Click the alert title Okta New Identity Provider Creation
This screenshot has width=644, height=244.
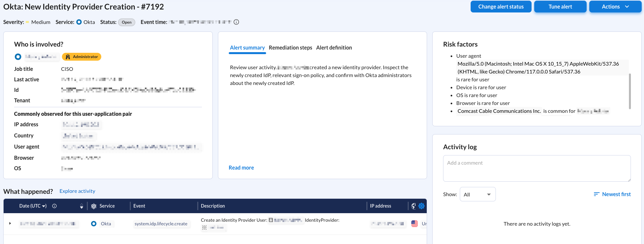[x=84, y=7]
